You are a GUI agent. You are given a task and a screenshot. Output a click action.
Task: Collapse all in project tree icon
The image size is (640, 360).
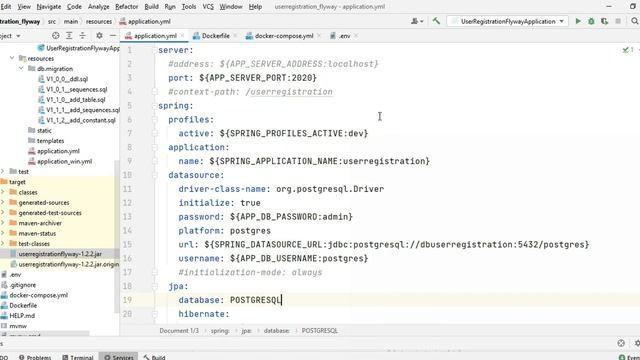(x=82, y=36)
